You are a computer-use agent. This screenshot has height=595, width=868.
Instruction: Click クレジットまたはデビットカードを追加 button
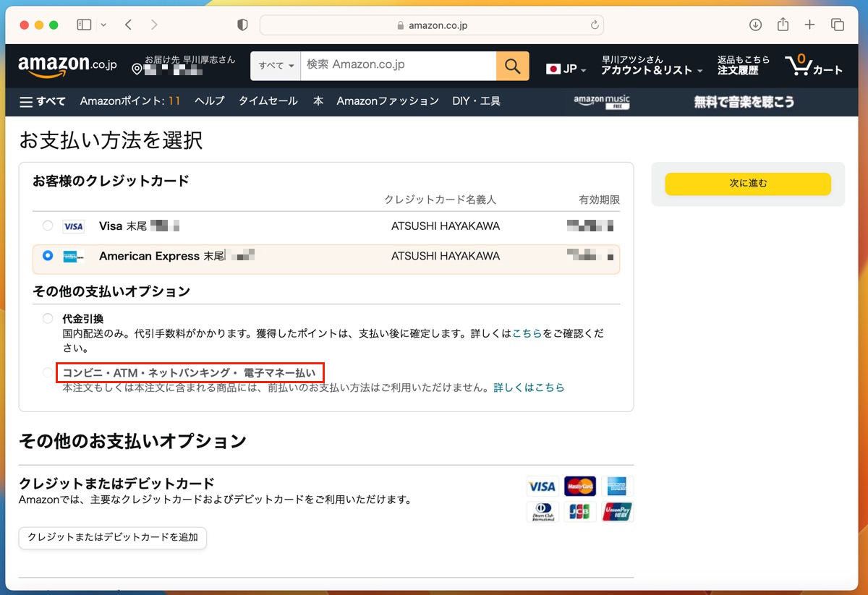click(113, 537)
